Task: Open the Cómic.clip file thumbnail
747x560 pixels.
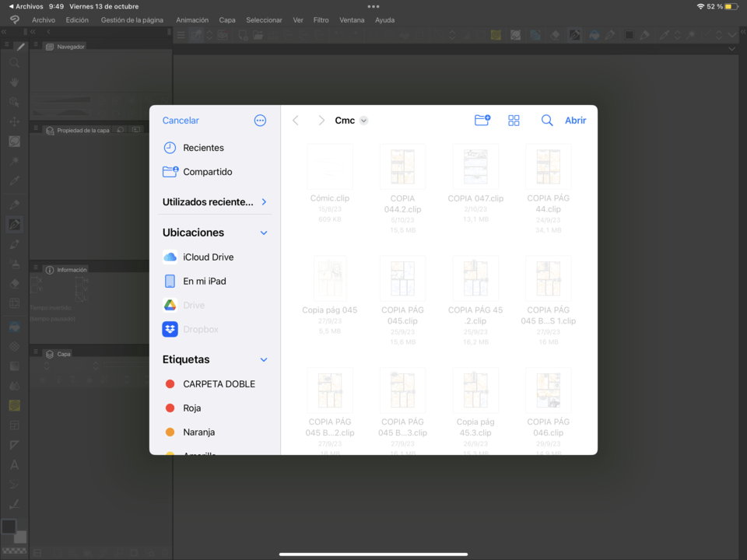Action: point(330,166)
